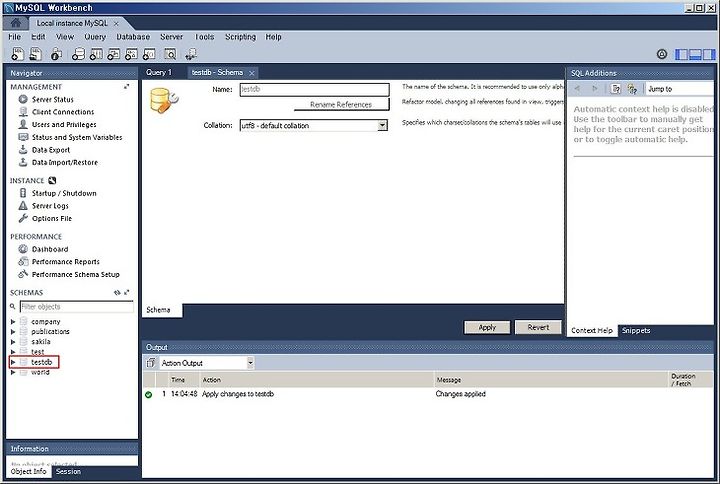720x484 pixels.
Task: Click the create new function toolbar icon
Action: (x=149, y=54)
